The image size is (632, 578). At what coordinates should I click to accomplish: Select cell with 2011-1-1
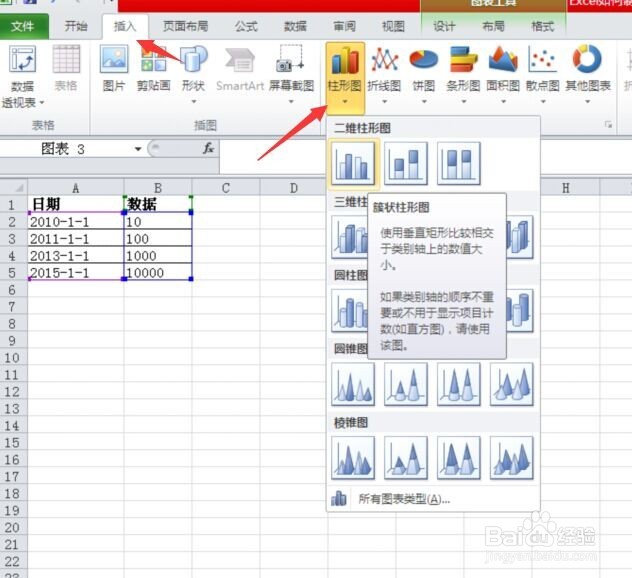[x=76, y=239]
